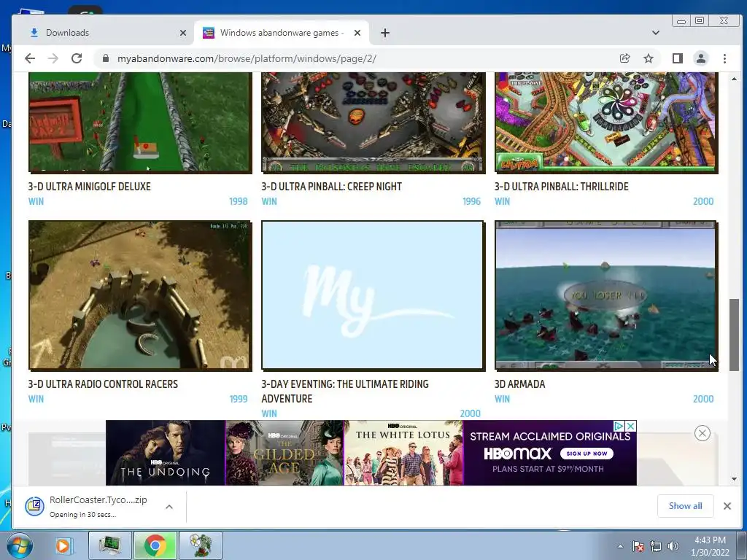
Task: Click WIN platform under Thrillride
Action: 502,201
